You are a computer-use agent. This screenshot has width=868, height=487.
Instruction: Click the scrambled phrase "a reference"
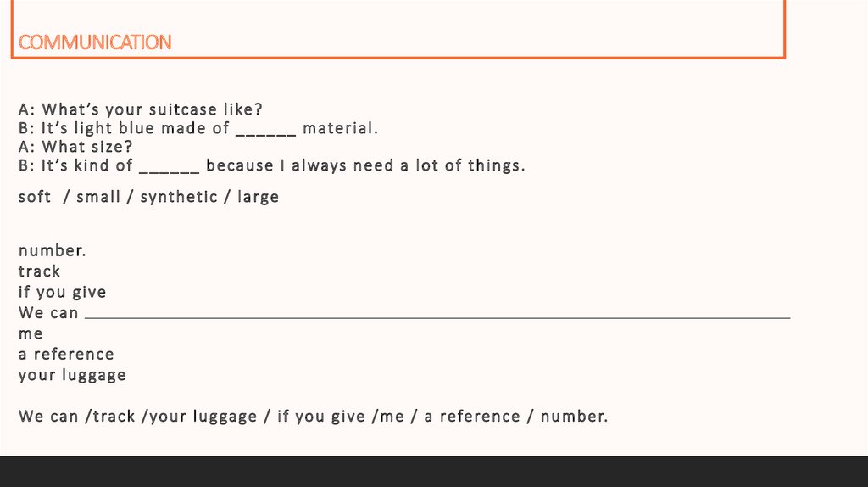click(x=66, y=354)
